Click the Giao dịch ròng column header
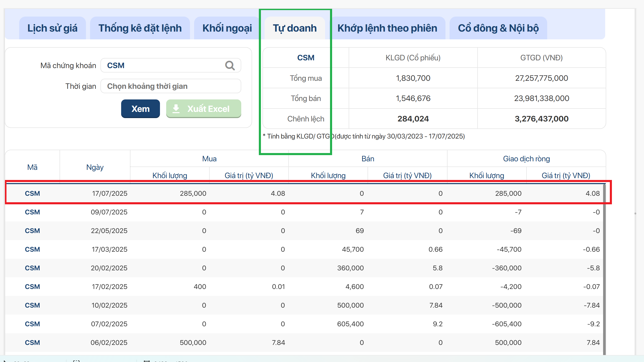Viewport: 644px width, 362px height. pos(526,159)
